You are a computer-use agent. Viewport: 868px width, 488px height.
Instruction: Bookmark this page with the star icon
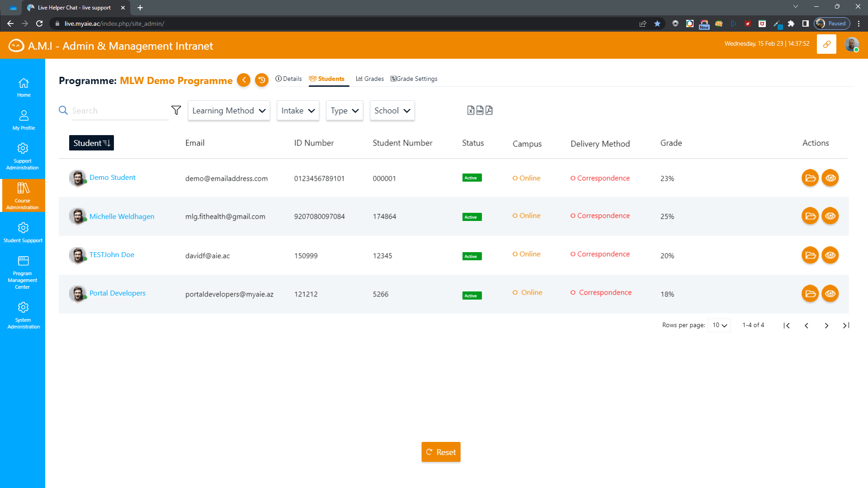(657, 23)
